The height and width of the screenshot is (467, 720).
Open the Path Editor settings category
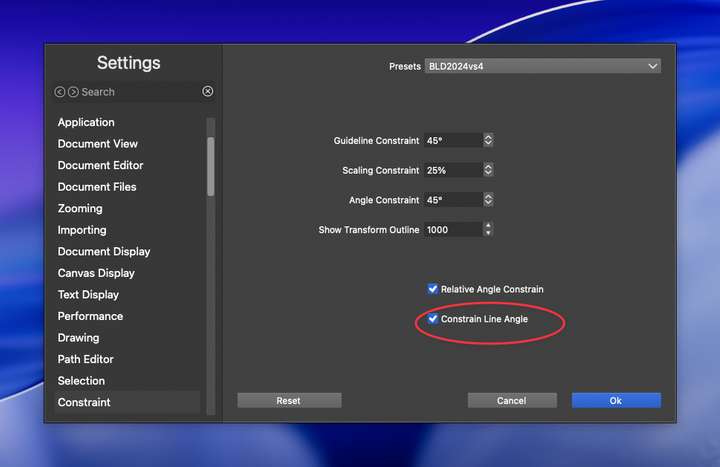click(x=85, y=359)
